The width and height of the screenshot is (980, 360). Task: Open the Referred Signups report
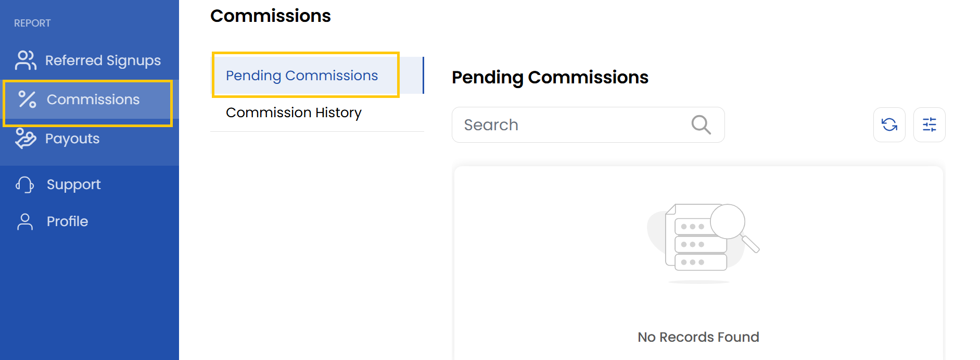[103, 60]
